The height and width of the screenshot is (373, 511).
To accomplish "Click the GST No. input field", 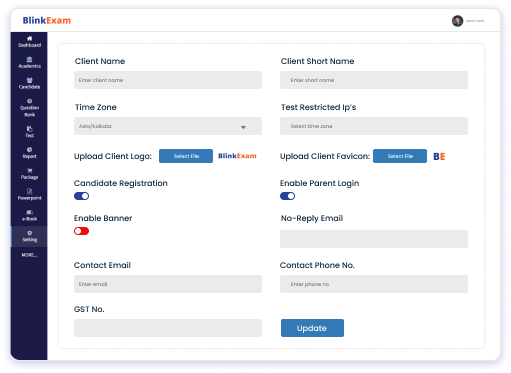I will coord(168,328).
